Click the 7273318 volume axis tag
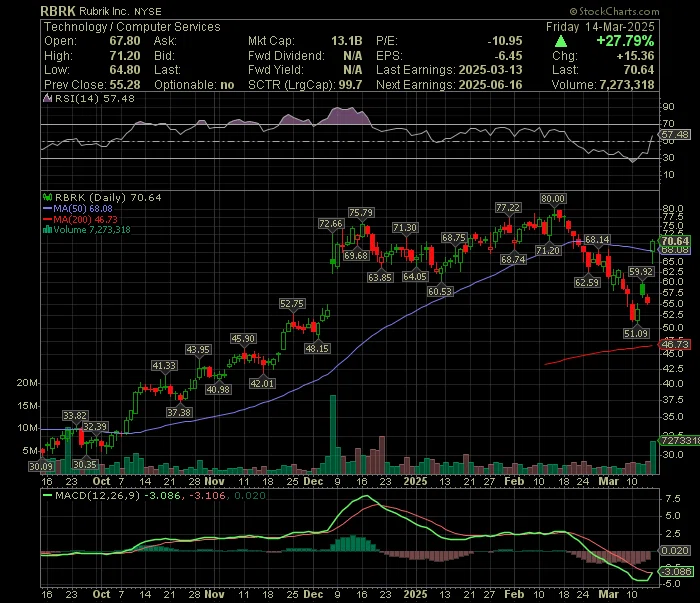The image size is (700, 603). click(x=680, y=441)
